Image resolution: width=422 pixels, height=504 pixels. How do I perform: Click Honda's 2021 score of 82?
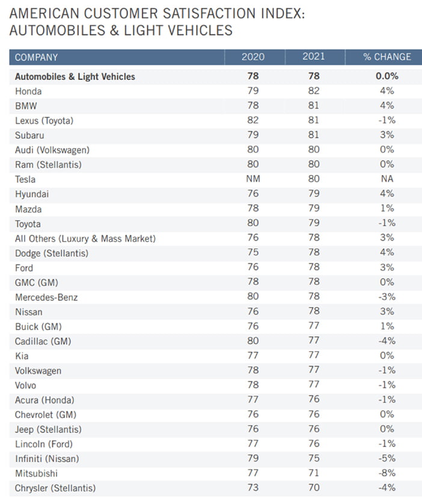pos(314,91)
